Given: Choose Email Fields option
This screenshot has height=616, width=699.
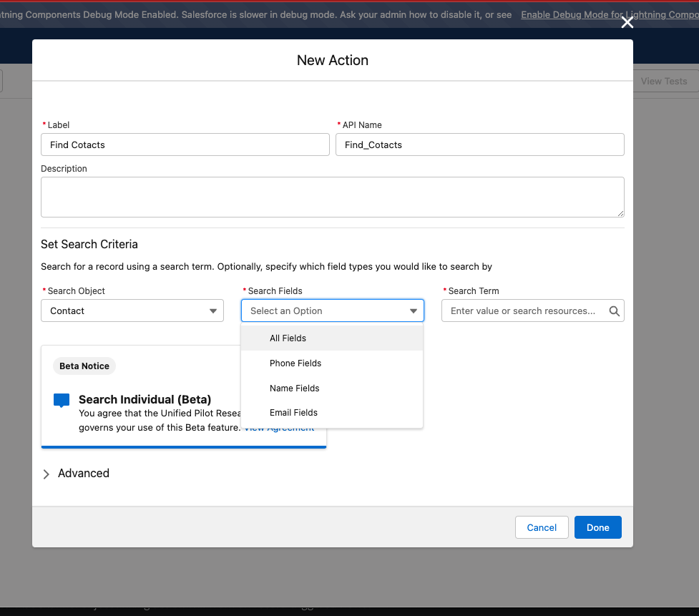Looking at the screenshot, I should (332, 413).
